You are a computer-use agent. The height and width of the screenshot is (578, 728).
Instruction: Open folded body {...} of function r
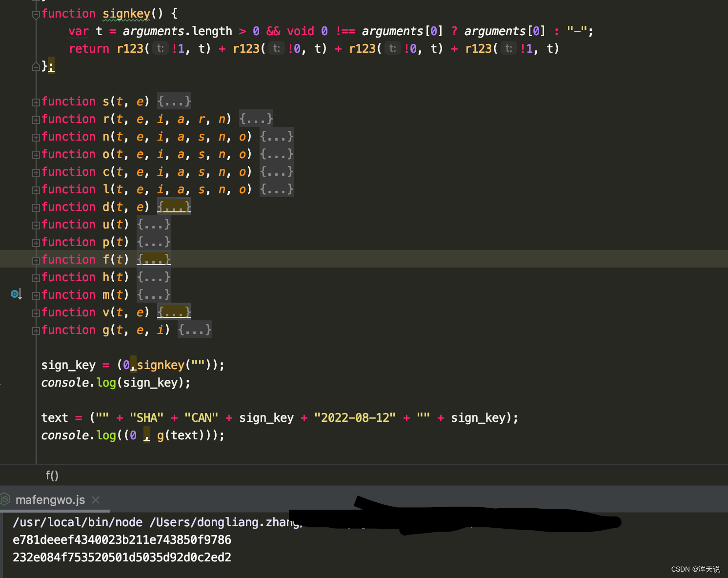point(256,119)
